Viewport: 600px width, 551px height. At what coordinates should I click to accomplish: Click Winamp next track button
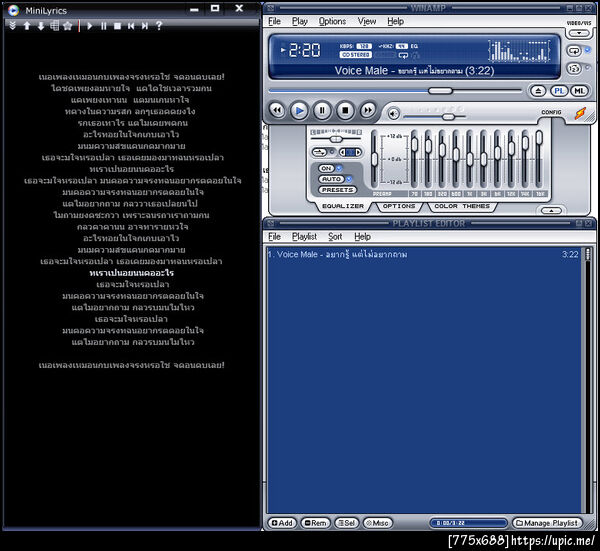click(x=367, y=111)
